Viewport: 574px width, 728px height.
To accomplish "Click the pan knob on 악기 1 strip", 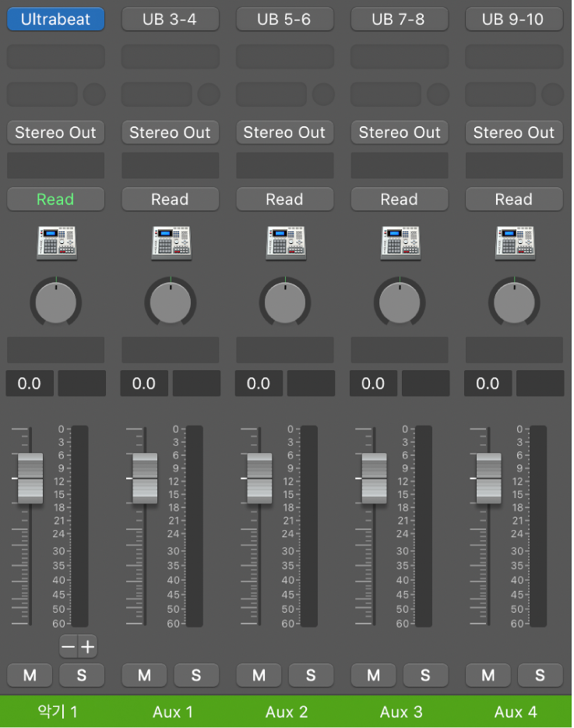I will click(x=55, y=302).
